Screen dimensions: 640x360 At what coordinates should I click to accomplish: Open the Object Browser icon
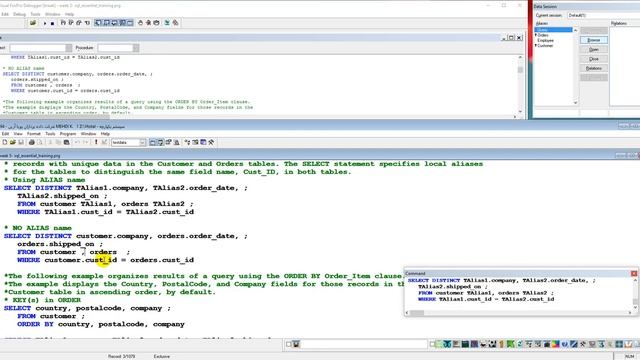pyautogui.click(x=196, y=142)
